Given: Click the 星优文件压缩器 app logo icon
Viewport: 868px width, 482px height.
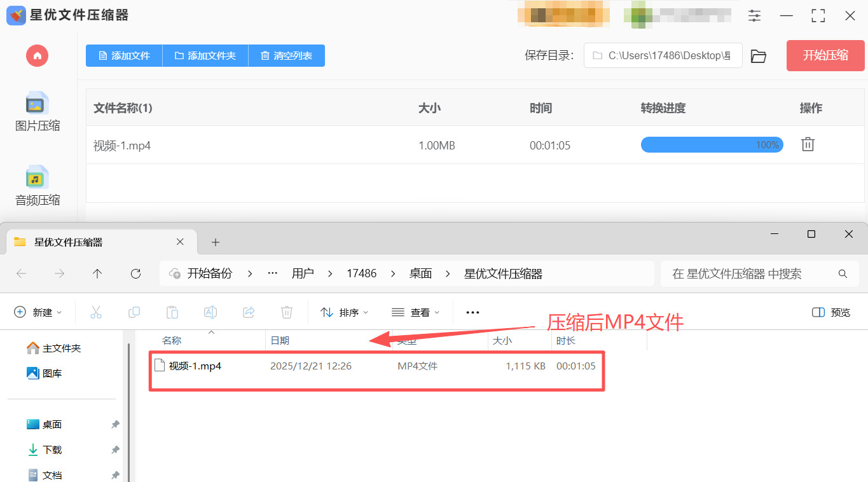Looking at the screenshot, I should pos(16,15).
